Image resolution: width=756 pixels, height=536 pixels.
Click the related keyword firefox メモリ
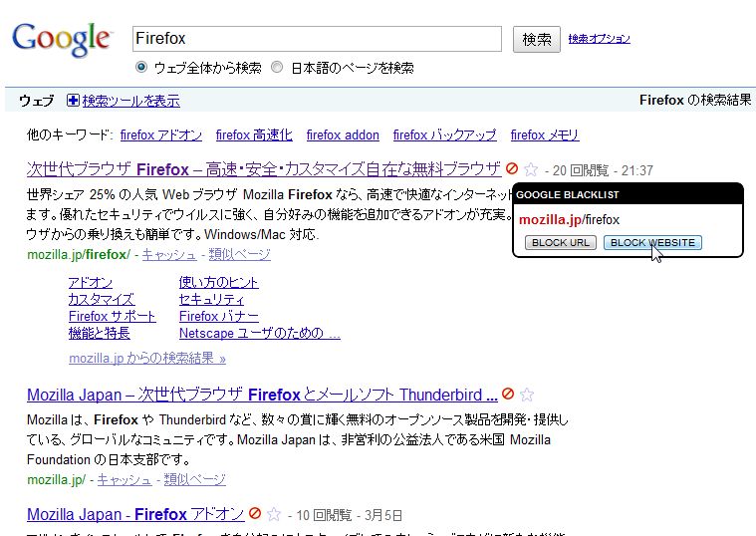click(545, 135)
